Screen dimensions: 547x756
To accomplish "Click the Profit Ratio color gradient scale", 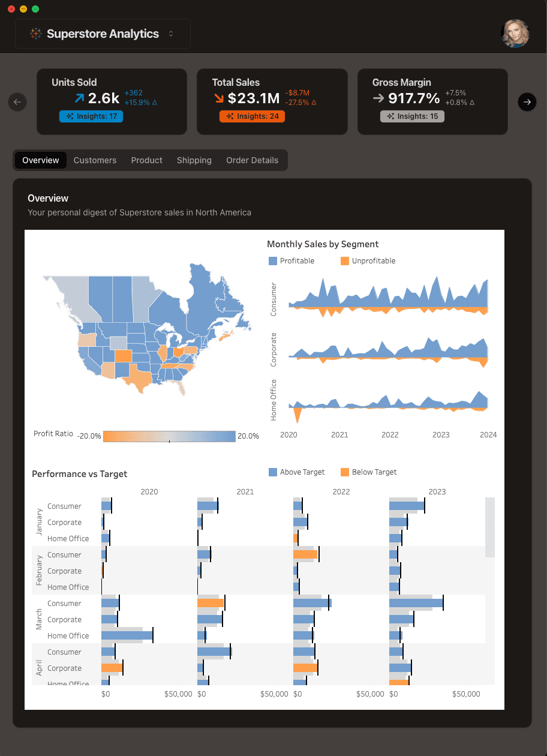I will (x=170, y=436).
